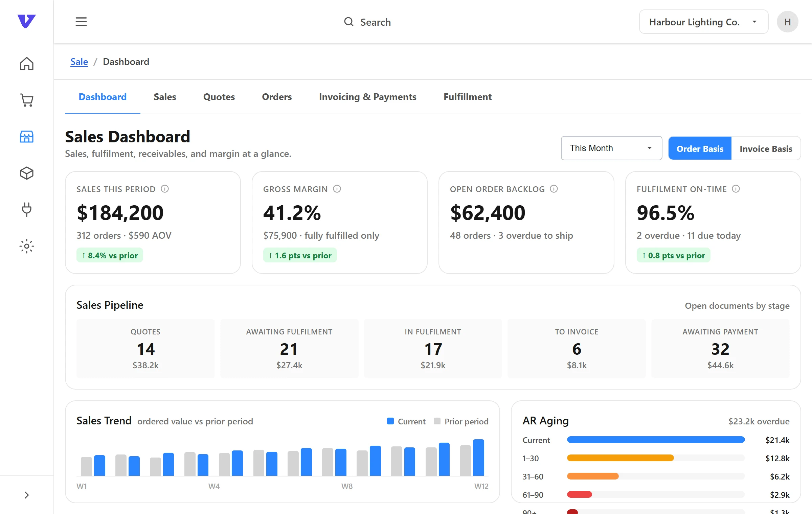
Task: Open the Invoicing & Payments tab
Action: pyautogui.click(x=367, y=97)
